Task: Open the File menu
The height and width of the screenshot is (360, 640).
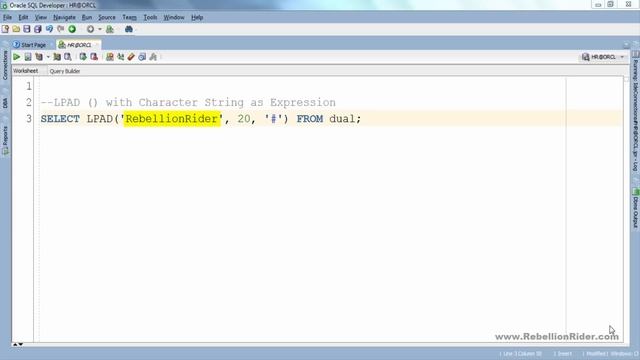Action: click(7, 17)
